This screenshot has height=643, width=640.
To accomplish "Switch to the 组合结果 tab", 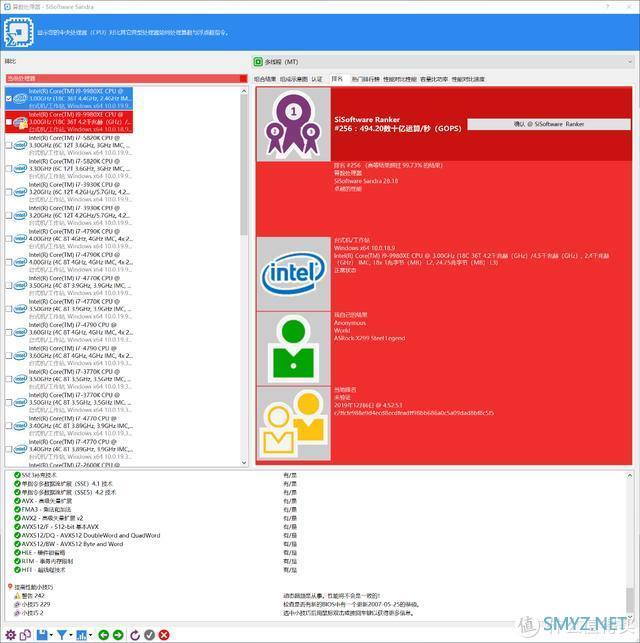I will click(x=265, y=79).
